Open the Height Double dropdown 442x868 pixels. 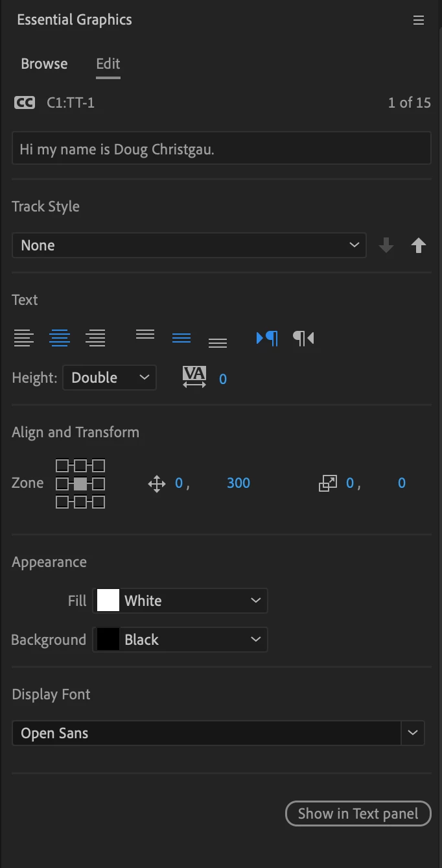(110, 378)
